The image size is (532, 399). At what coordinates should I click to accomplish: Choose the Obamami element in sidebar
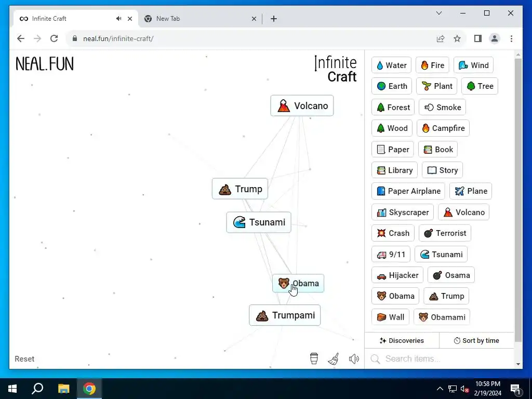[x=442, y=317]
